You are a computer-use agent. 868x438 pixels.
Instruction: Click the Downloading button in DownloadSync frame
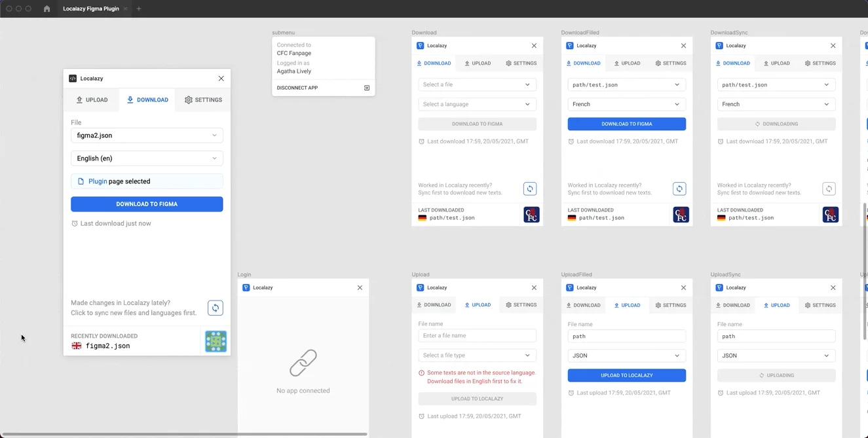776,124
